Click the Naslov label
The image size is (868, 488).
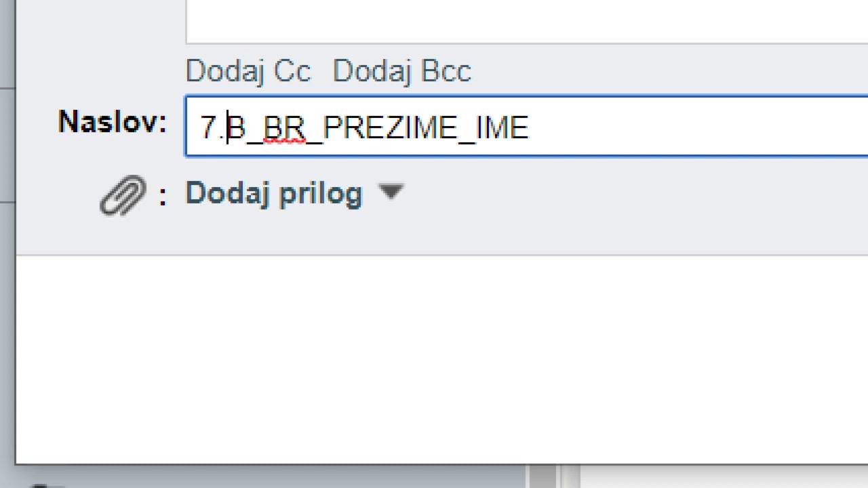[112, 123]
